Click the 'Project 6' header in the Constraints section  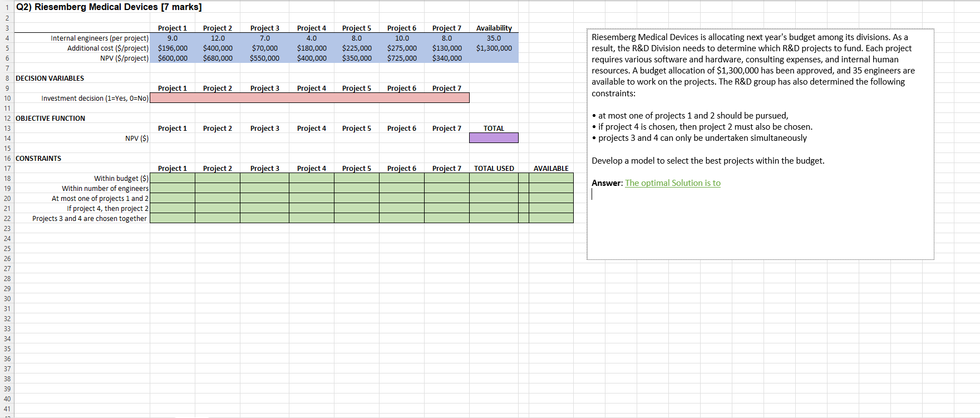(x=402, y=169)
